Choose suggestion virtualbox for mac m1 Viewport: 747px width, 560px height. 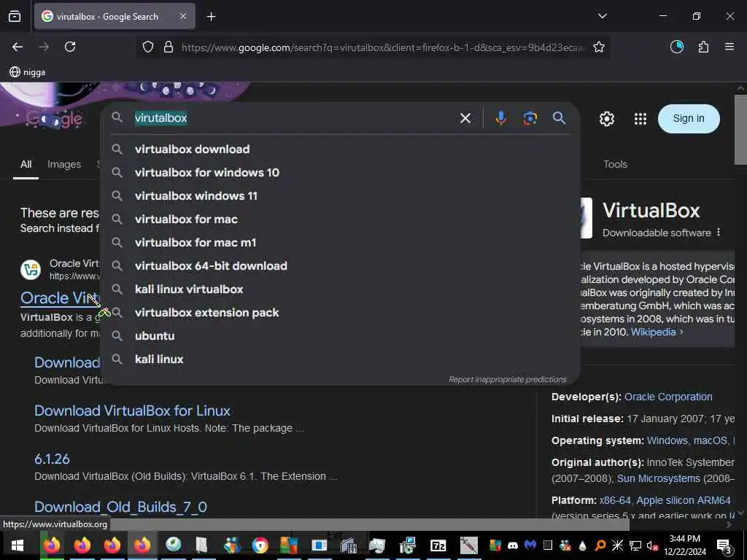[340, 242]
